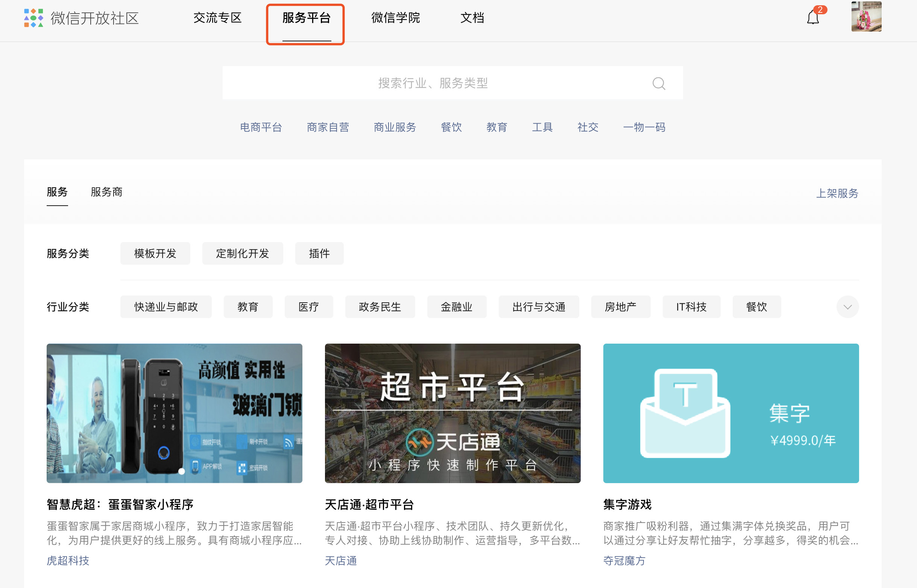Screen dimensions: 917x588
Task: Focus the 搜索行业、服务类型 search field
Action: [452, 83]
